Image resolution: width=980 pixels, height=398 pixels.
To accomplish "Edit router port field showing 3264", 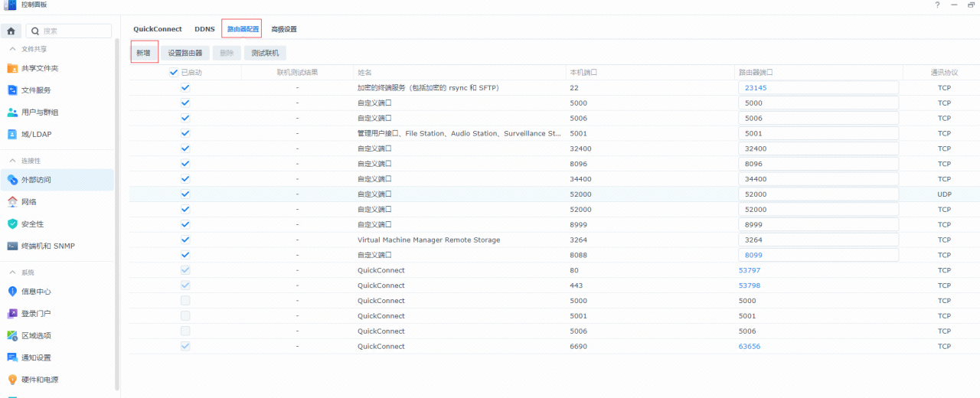I will pyautogui.click(x=818, y=240).
